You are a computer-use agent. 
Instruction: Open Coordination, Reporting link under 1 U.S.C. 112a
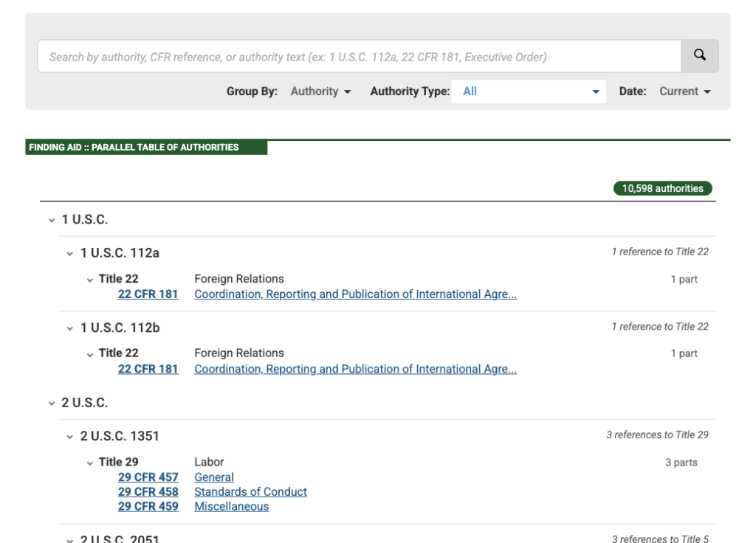coord(355,294)
